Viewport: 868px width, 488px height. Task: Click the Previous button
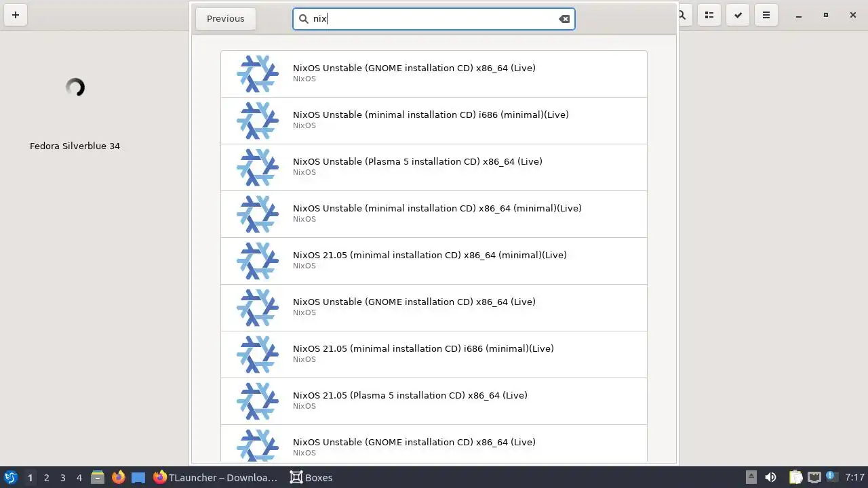(x=226, y=18)
